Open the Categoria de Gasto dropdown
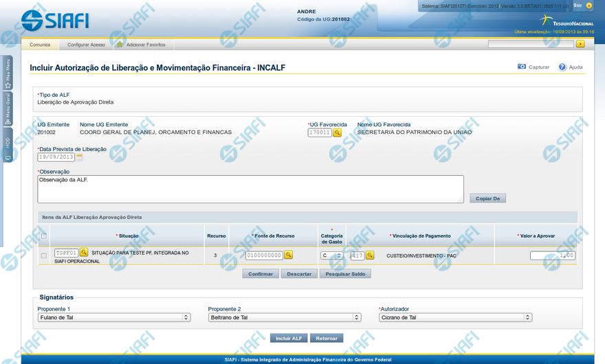Image resolution: width=605 pixels, height=364 pixels. [x=331, y=255]
